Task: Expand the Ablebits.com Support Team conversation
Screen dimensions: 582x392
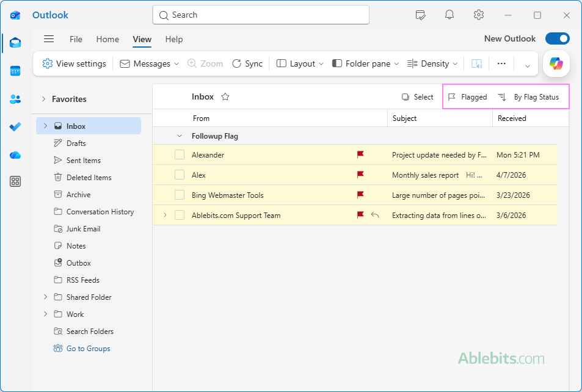Action: click(165, 215)
